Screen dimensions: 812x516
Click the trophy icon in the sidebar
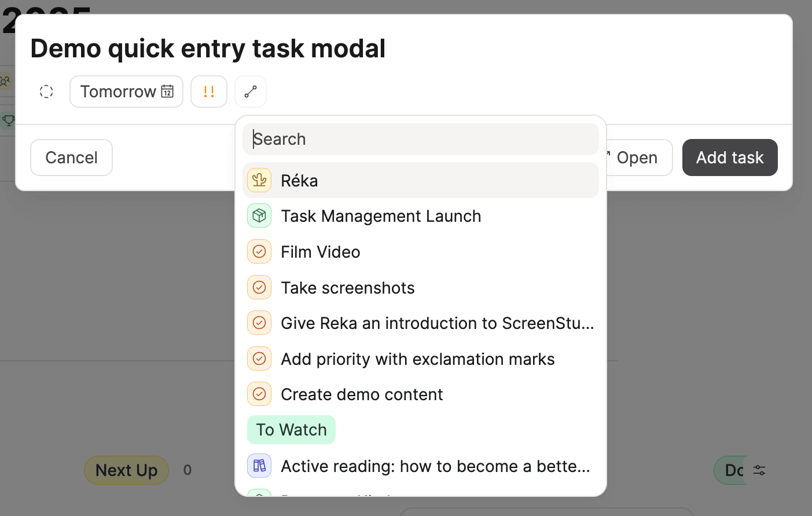(x=8, y=120)
